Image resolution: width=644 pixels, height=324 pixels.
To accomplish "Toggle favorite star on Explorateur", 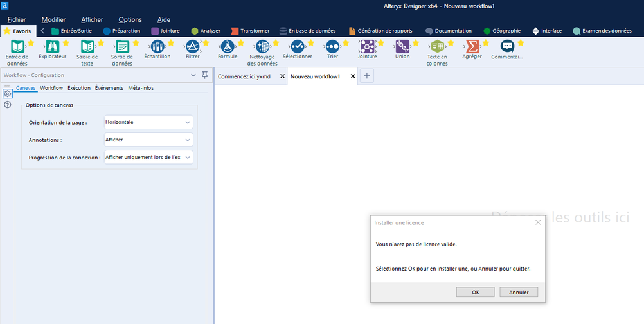I will 66,42.
